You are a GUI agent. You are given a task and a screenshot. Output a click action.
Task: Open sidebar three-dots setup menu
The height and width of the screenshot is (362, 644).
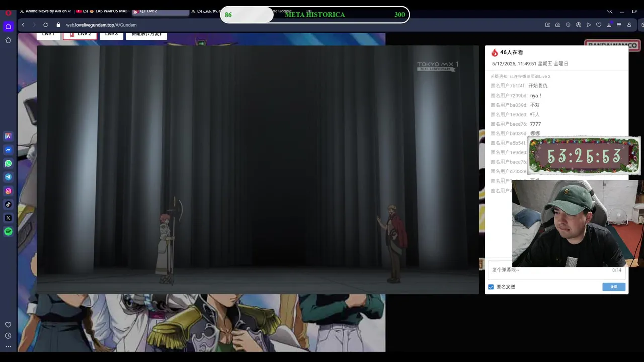pos(8,346)
